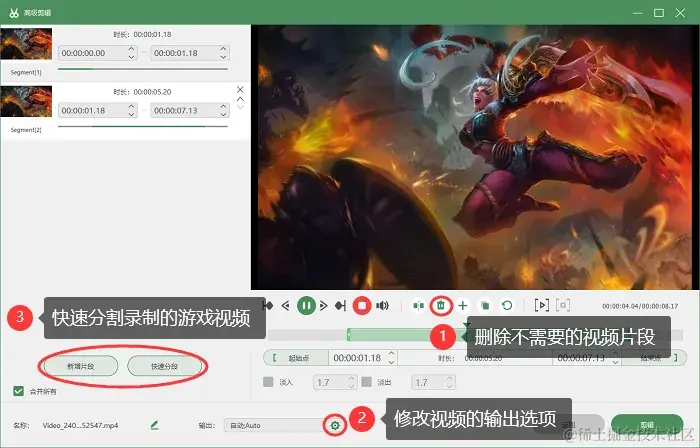Add a new segment with plus icon
The image size is (700, 448).
(463, 306)
